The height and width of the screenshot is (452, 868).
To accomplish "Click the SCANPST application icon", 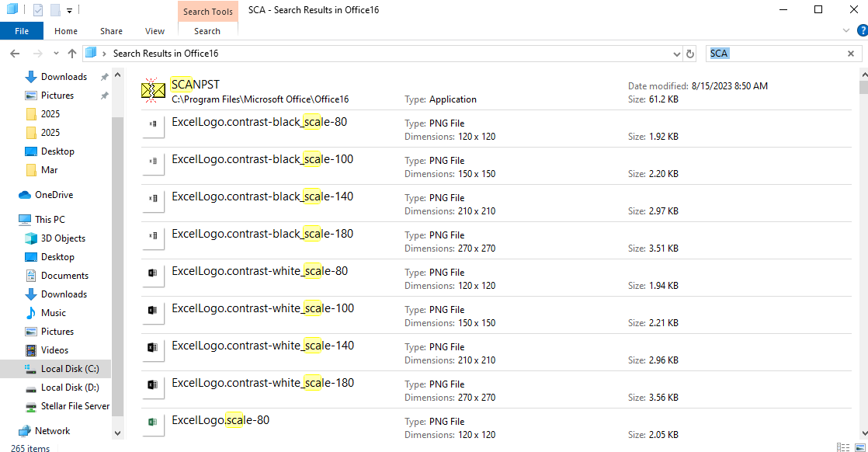I will click(151, 89).
